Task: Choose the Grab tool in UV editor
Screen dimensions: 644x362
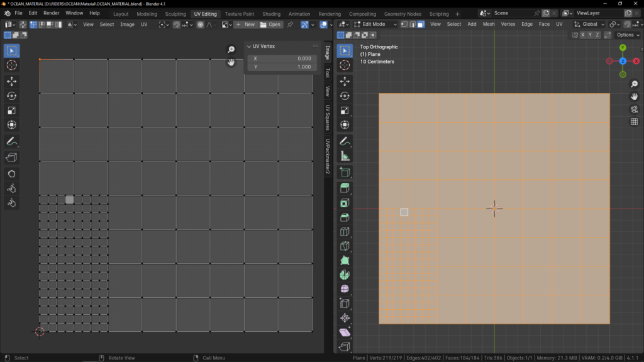Action: (11, 173)
